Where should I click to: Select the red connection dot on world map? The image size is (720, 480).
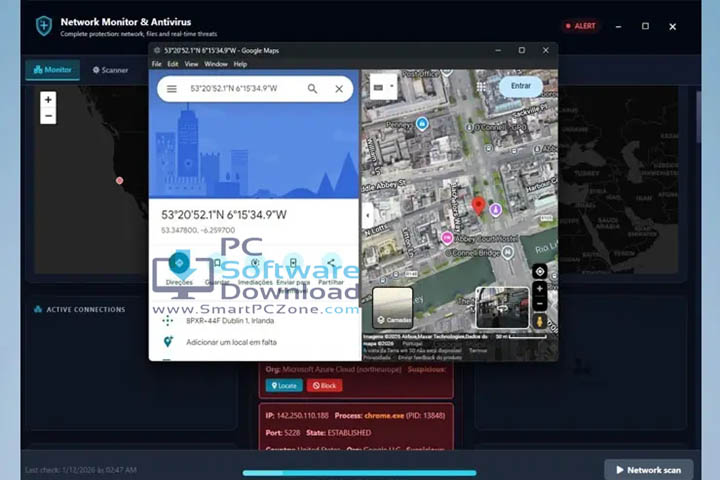(x=119, y=181)
